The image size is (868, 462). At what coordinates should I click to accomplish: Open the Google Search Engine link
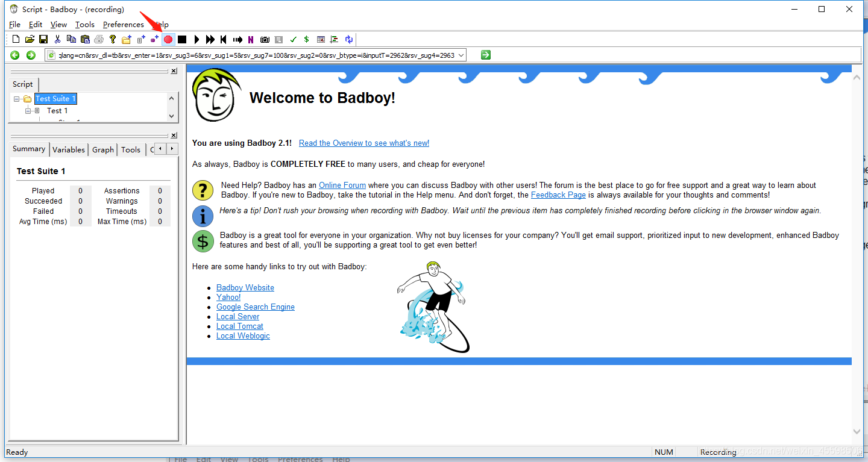pyautogui.click(x=256, y=307)
